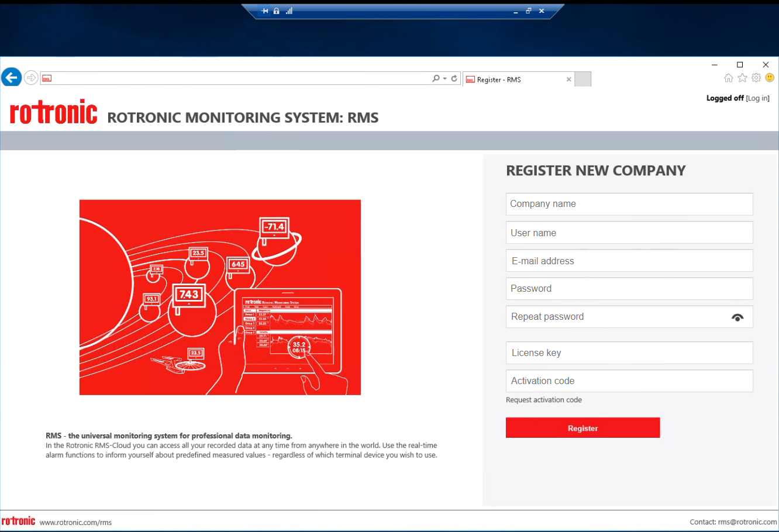Focus the Company name field
779x532 pixels.
pos(629,204)
